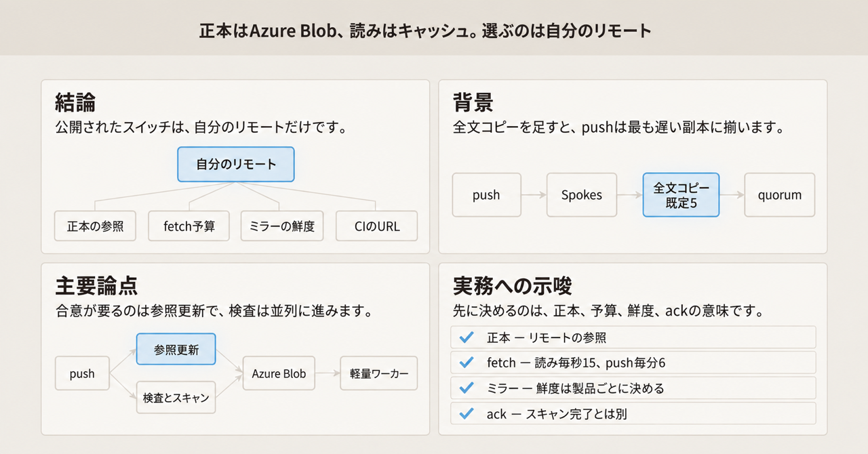The image size is (868, 454).
Task: Click the row text fetch — 読み毎秒15、push毎分6
Action: [576, 363]
